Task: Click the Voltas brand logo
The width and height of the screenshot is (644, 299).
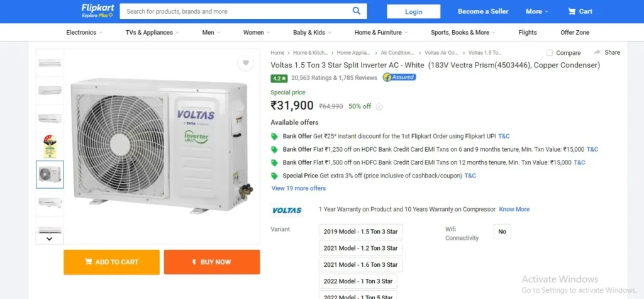Action: (287, 210)
